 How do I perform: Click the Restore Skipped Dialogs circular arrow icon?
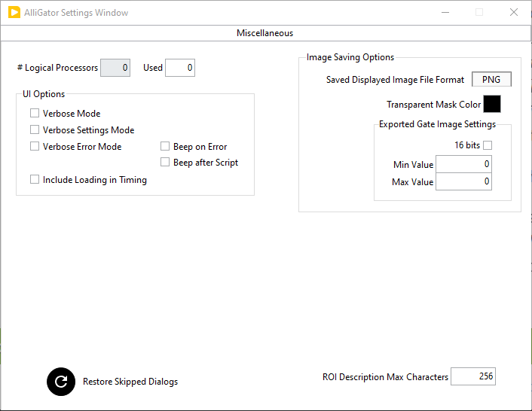pyautogui.click(x=61, y=382)
